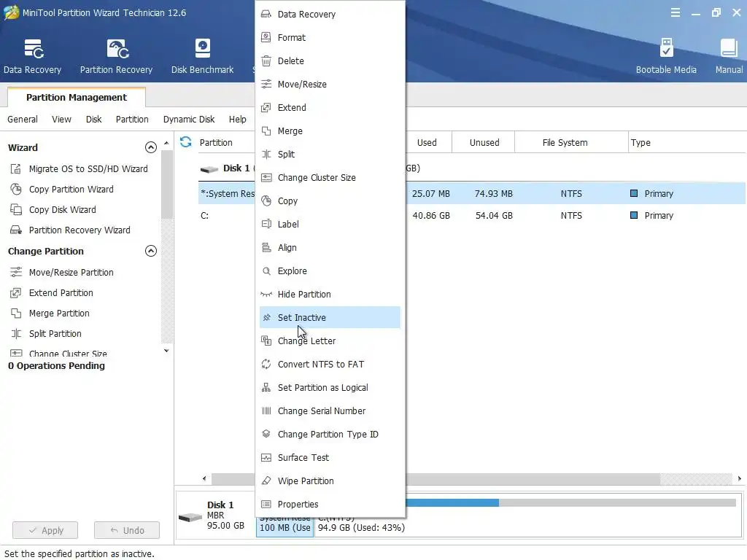The width and height of the screenshot is (747, 560).
Task: Click the Wipe Partition eraser icon
Action: (266, 481)
